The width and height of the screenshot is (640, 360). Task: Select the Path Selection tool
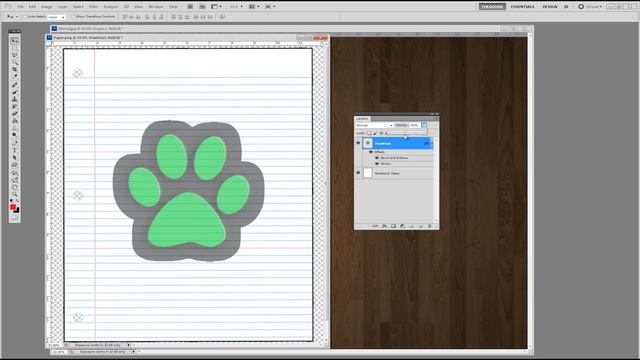[15, 157]
